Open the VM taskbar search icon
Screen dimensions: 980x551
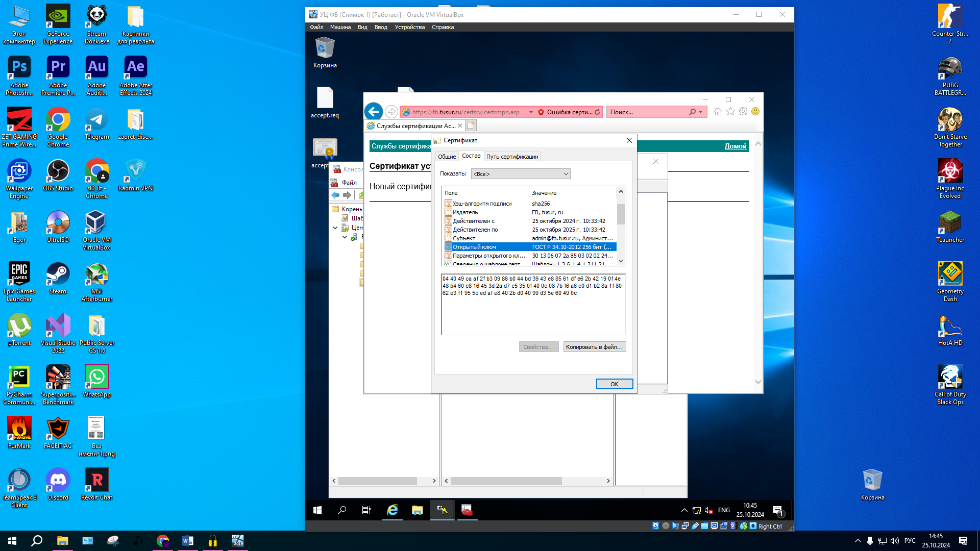tap(342, 510)
